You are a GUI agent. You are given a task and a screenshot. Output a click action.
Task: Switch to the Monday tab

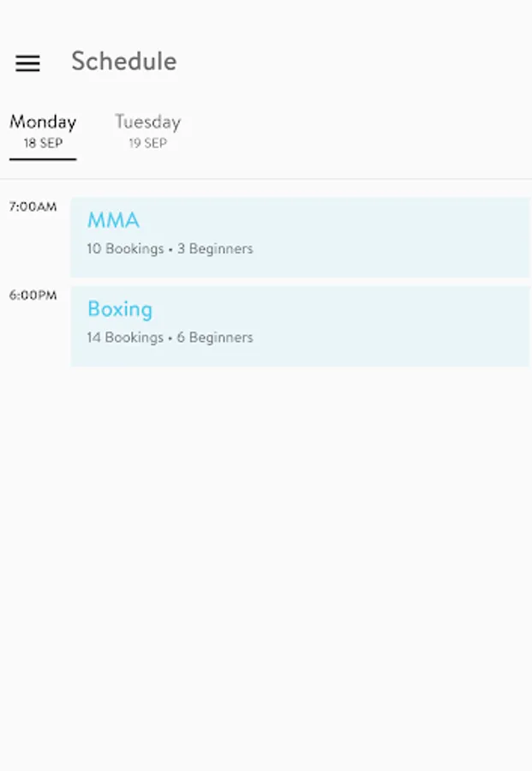[x=43, y=123]
